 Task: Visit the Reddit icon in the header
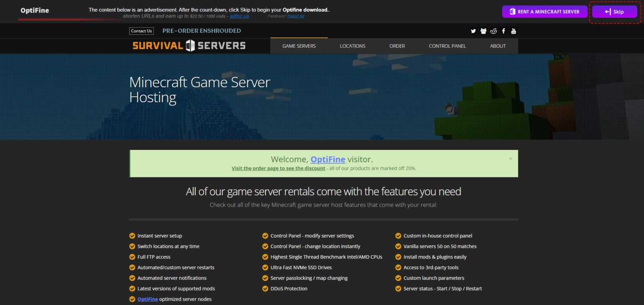click(x=493, y=31)
